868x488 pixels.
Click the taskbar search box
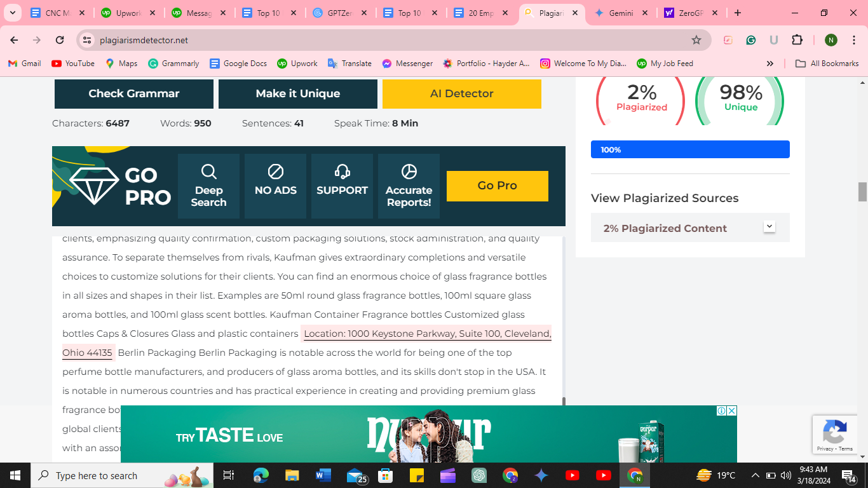pos(122,475)
